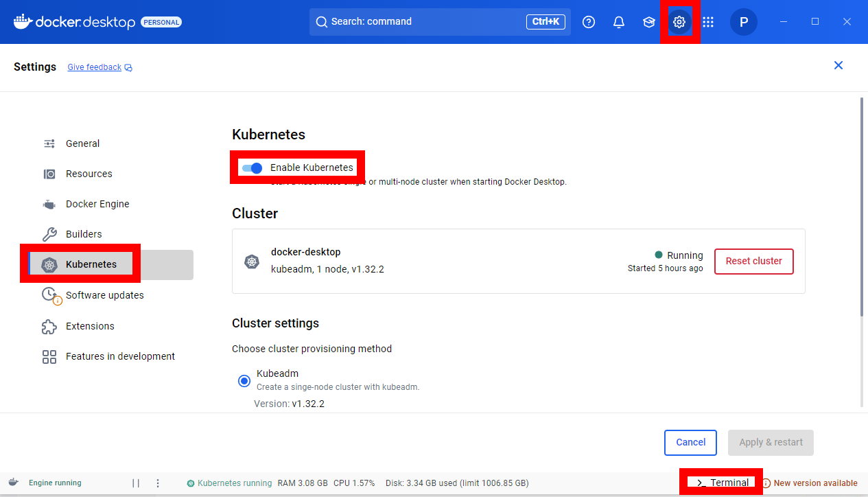This screenshot has height=497, width=868.
Task: Click the New version available info icon
Action: [766, 483]
